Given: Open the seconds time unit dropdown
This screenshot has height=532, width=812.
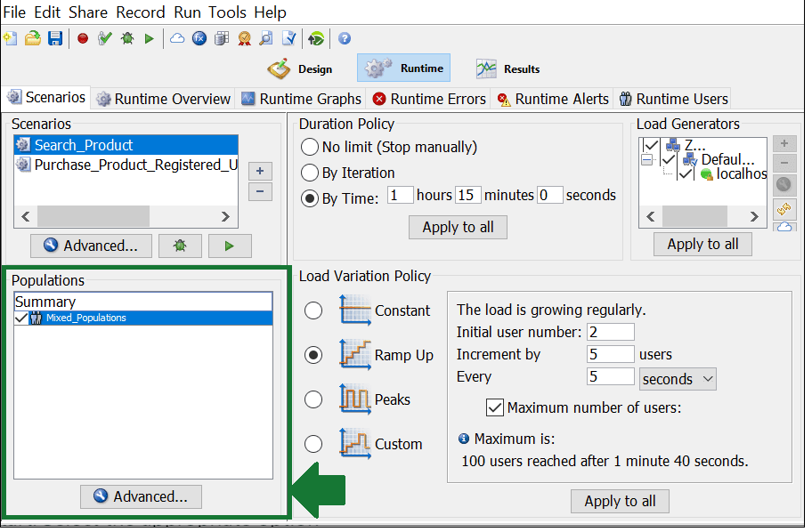Looking at the screenshot, I should tap(678, 379).
